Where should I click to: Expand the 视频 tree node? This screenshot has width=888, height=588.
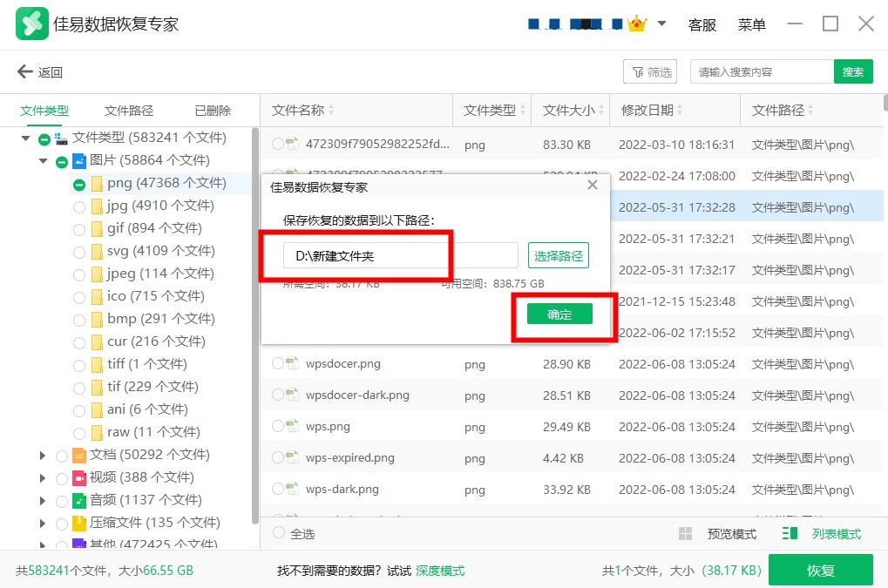click(43, 478)
